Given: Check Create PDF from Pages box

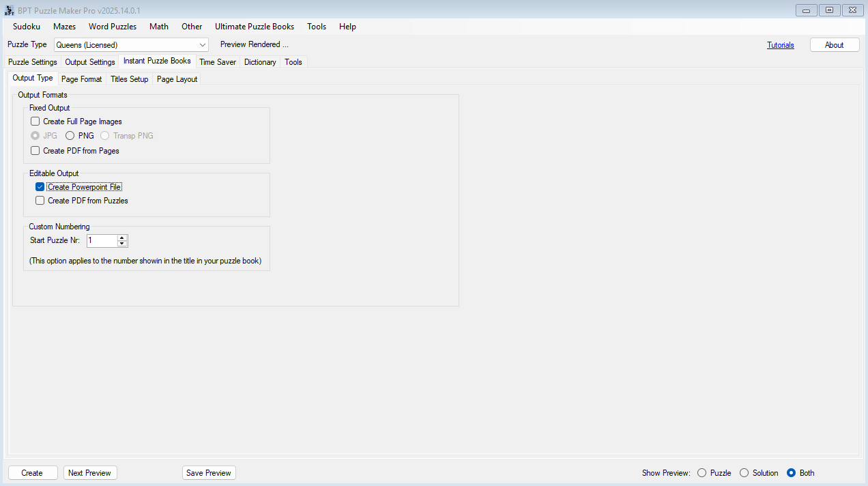Looking at the screenshot, I should pyautogui.click(x=35, y=151).
